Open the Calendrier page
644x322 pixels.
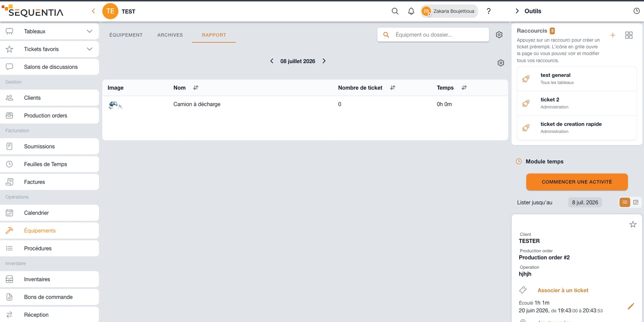[x=50, y=213]
